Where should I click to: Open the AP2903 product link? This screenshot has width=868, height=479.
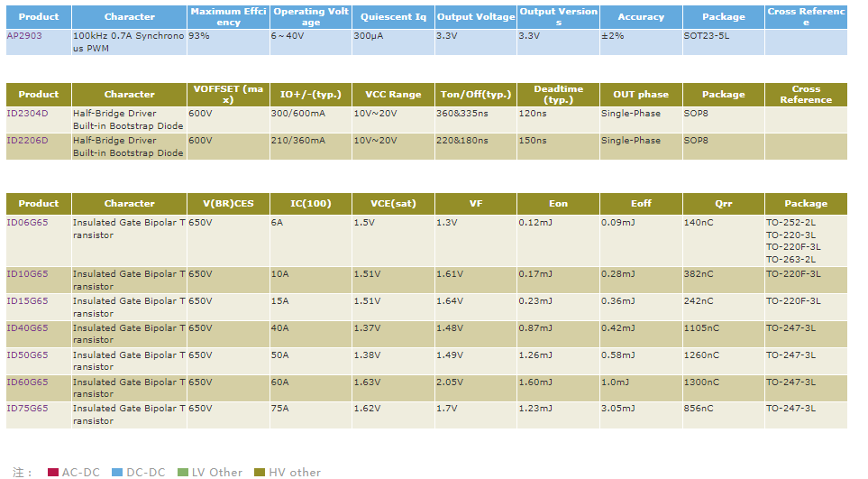tap(23, 36)
